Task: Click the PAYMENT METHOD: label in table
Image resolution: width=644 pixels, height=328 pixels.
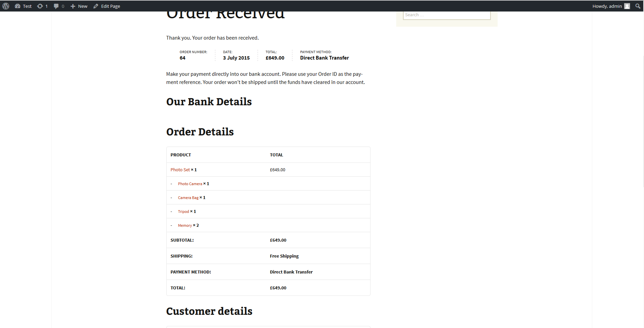Action: [191, 272]
